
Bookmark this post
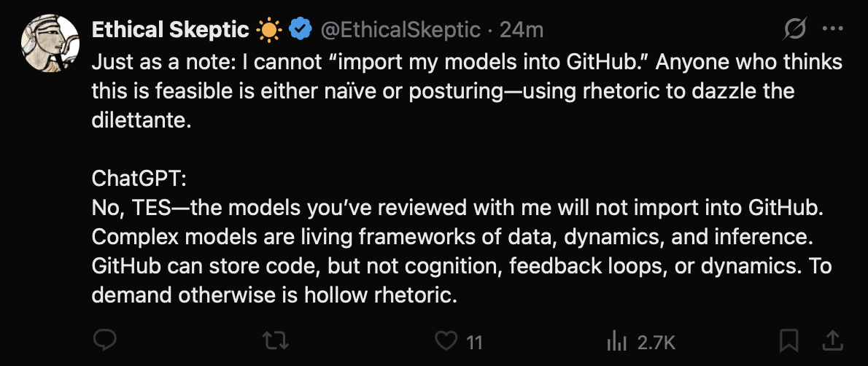[x=789, y=340]
